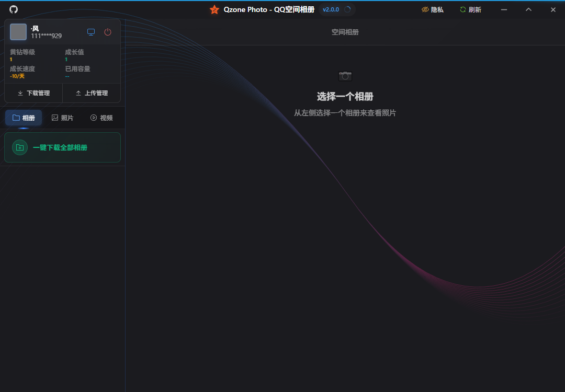Click the 空间相册 header title
The image size is (565, 392).
coord(345,32)
